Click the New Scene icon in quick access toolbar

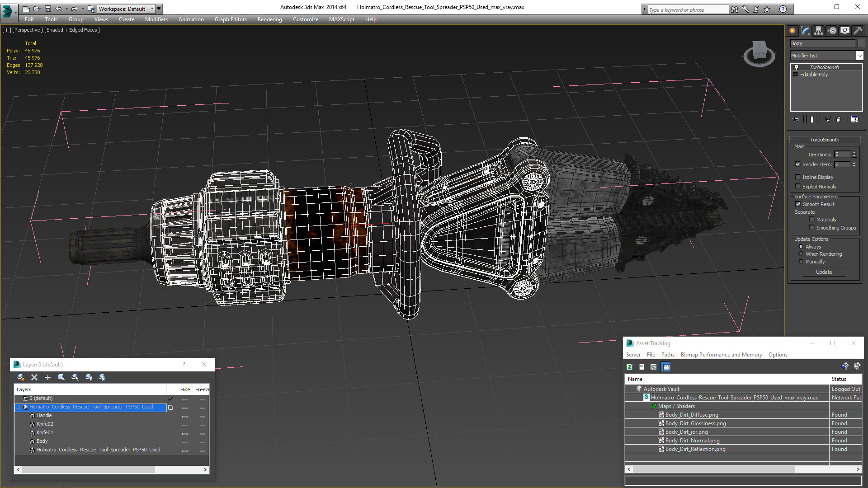click(26, 9)
